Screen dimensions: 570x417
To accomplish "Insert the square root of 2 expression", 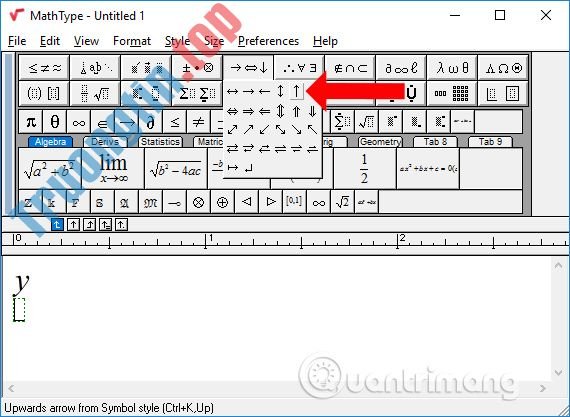I will 342,202.
